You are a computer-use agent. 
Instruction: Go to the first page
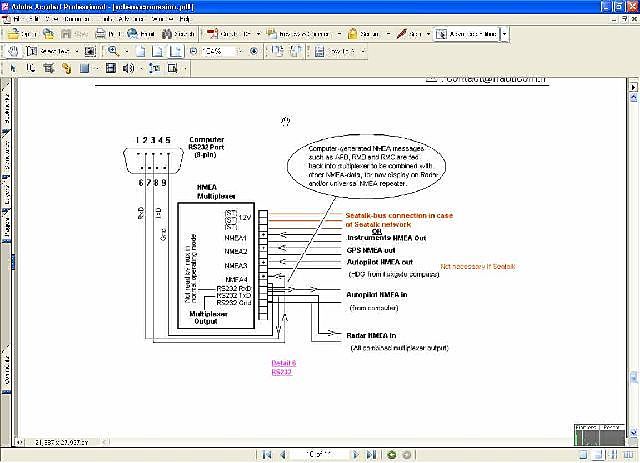coord(267,454)
